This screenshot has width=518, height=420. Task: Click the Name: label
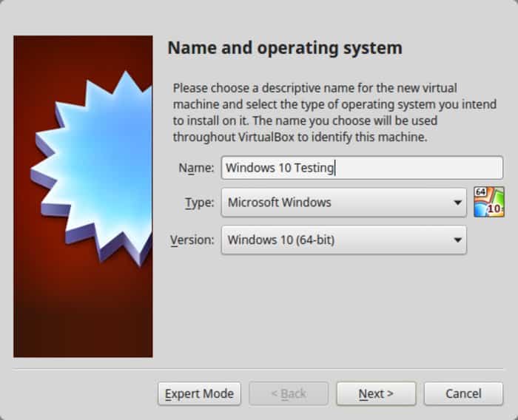pos(196,168)
